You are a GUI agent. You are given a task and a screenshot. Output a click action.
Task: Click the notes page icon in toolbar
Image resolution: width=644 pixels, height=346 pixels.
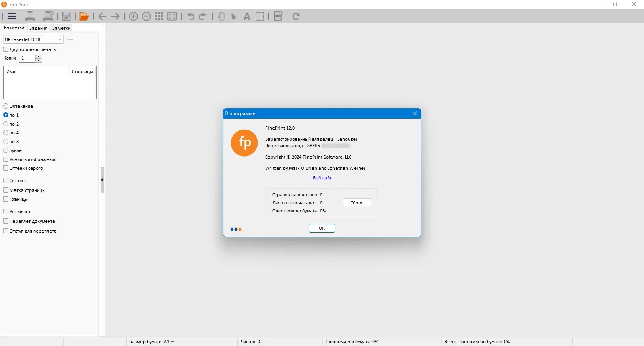tap(278, 16)
